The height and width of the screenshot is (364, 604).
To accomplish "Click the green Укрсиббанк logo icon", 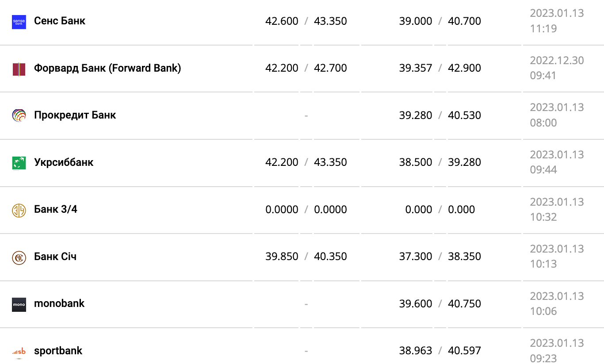I will point(19,163).
